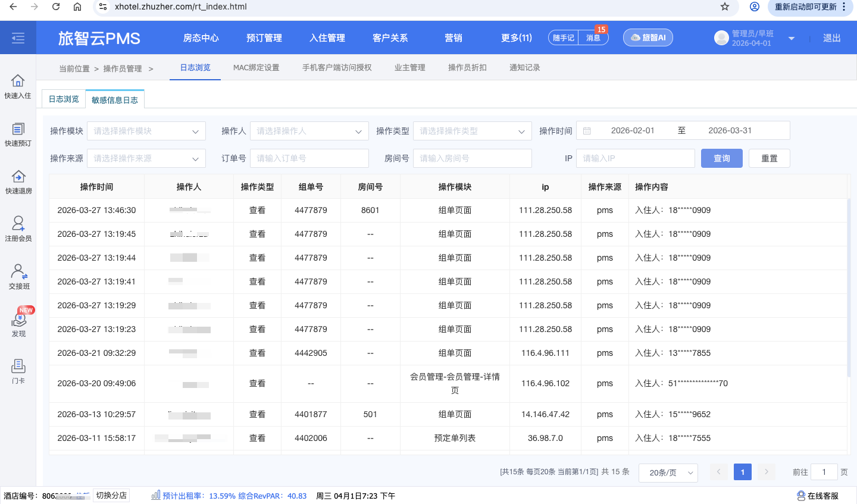Click the 重置 reset button
Screen dimensions: 857x504
click(769, 158)
